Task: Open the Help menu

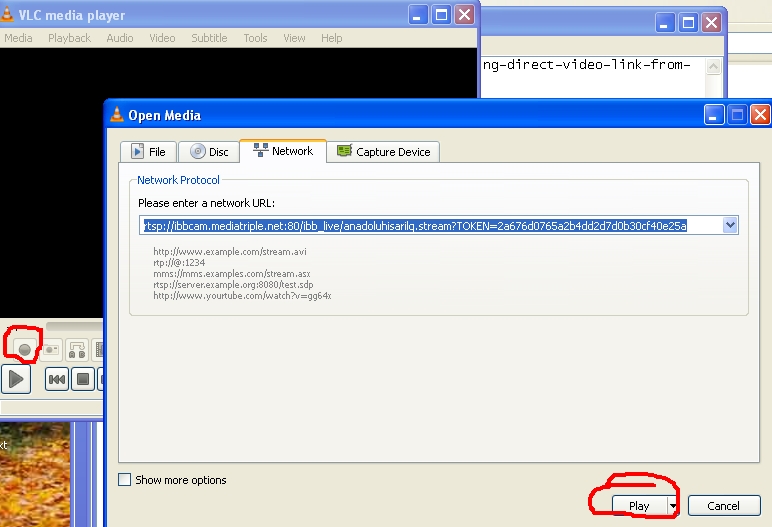Action: pos(331,38)
